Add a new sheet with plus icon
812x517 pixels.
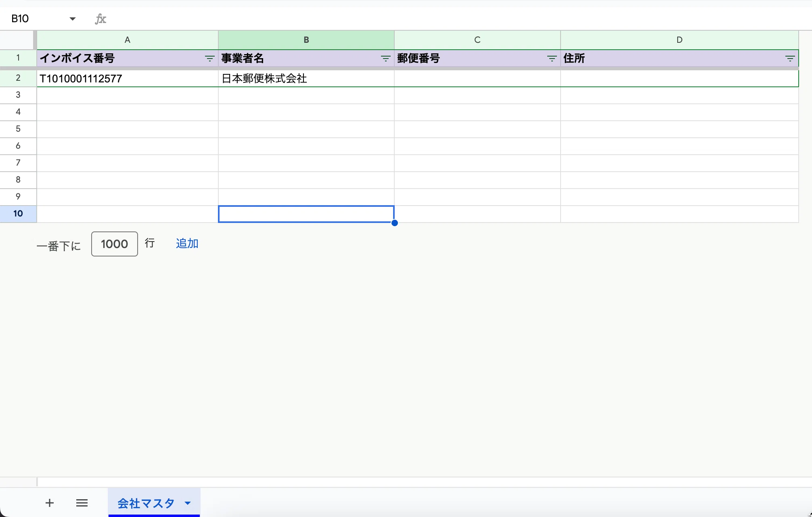click(x=49, y=503)
